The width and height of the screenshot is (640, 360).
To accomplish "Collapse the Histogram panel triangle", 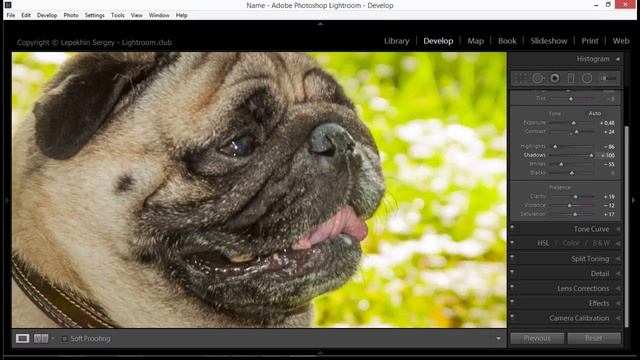I will click(618, 59).
